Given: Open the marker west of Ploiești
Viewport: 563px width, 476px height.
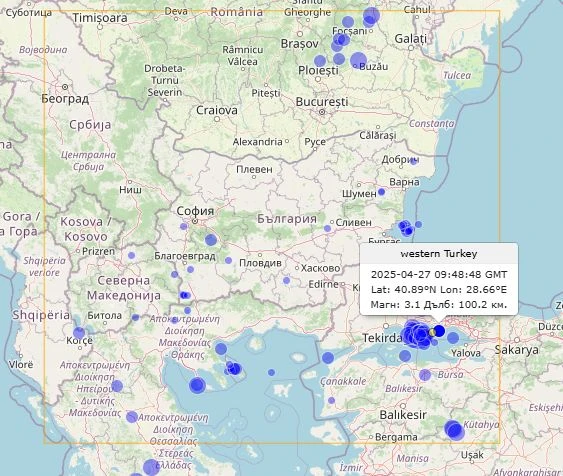Looking at the screenshot, I should coord(320,61).
